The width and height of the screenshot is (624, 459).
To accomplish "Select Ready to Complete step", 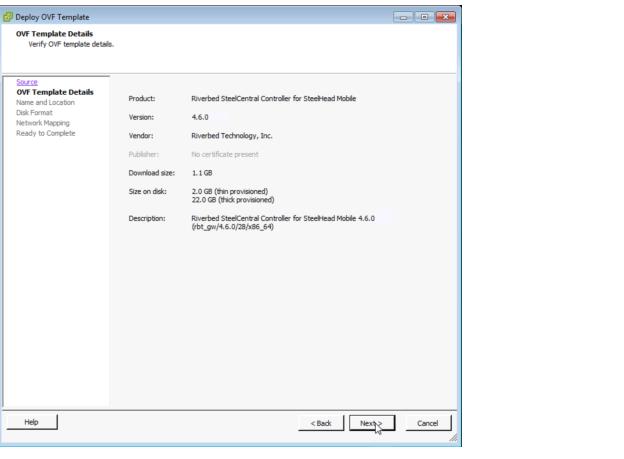I will pyautogui.click(x=45, y=133).
